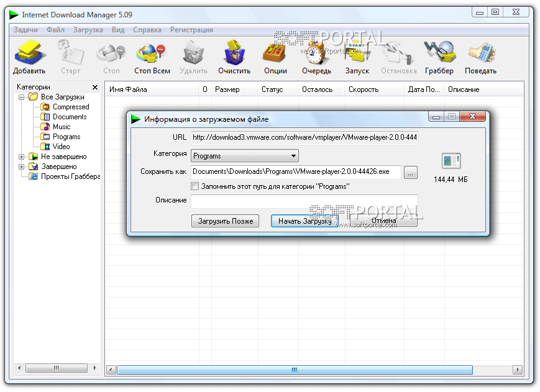Expand the Завершено tree node
540x392 pixels.
(x=21, y=166)
